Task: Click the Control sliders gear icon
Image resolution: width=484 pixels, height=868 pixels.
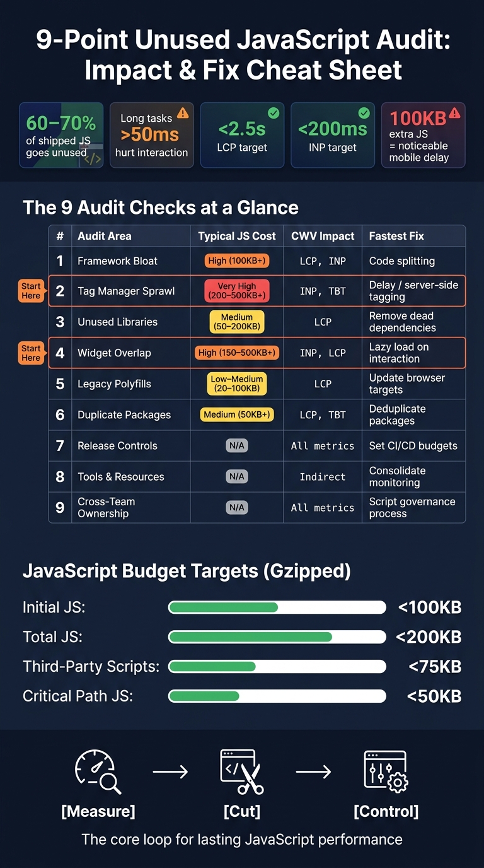Action: 386,771
